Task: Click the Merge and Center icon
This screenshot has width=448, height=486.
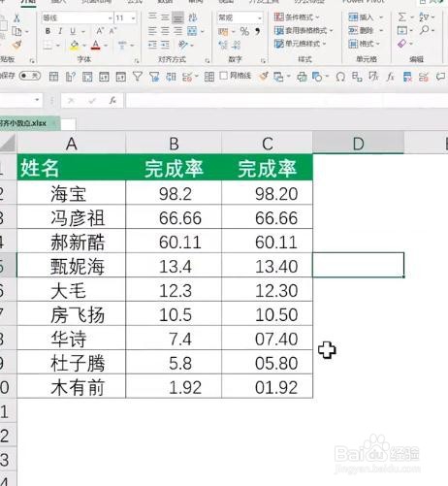Action: (192, 31)
